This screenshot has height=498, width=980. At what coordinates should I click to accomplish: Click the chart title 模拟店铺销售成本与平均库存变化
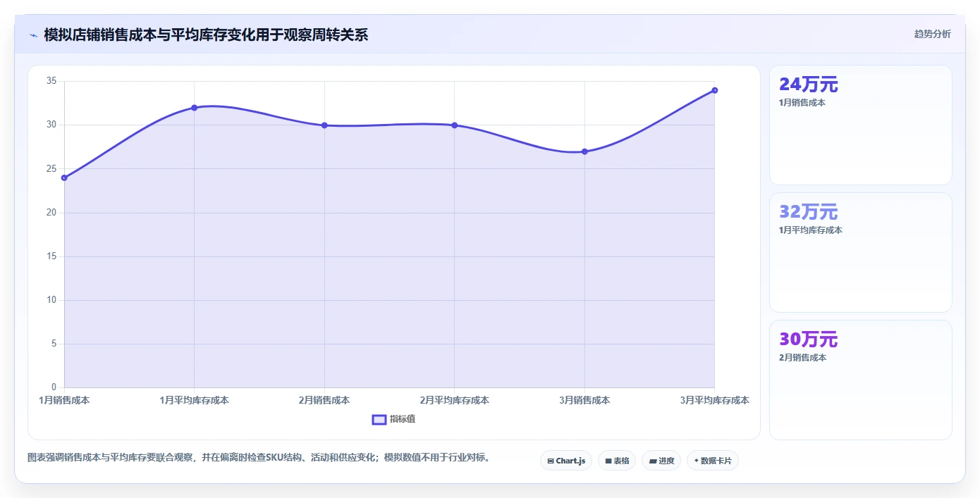click(x=206, y=35)
